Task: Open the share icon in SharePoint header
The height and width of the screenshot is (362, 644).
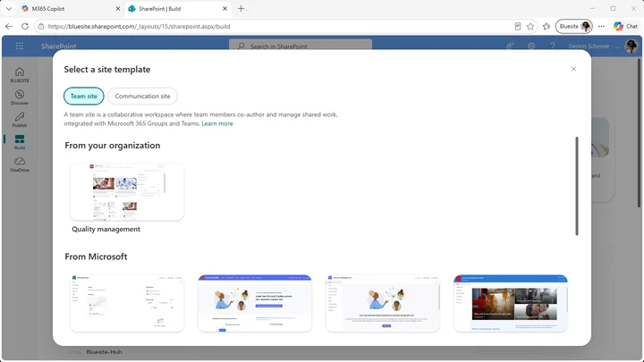Action: click(510, 46)
